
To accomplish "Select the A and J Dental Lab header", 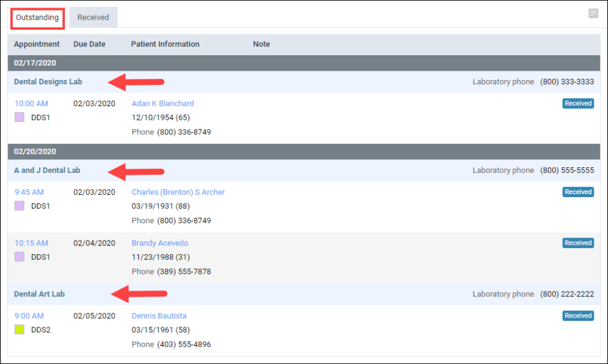I will [47, 171].
